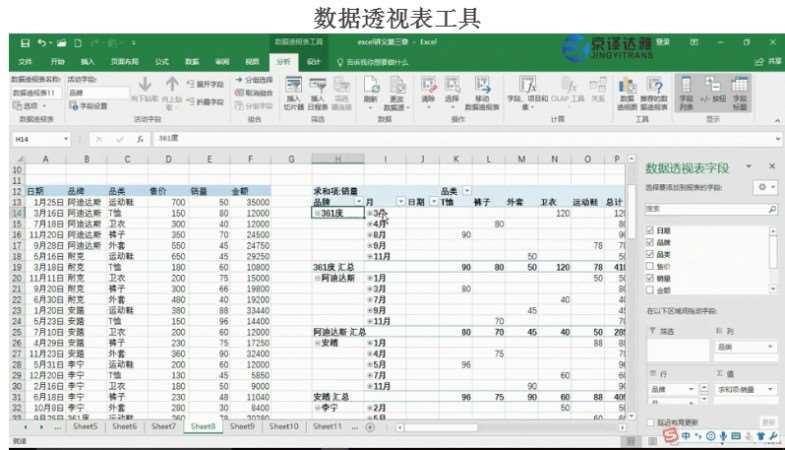Uncheck the 品类 field checkbox
The image size is (785, 450).
coord(650,254)
